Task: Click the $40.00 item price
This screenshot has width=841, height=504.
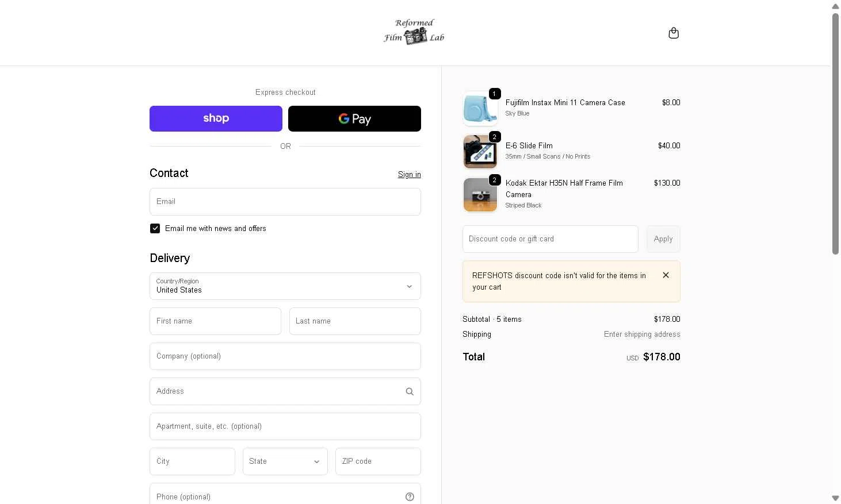Action: (668, 145)
